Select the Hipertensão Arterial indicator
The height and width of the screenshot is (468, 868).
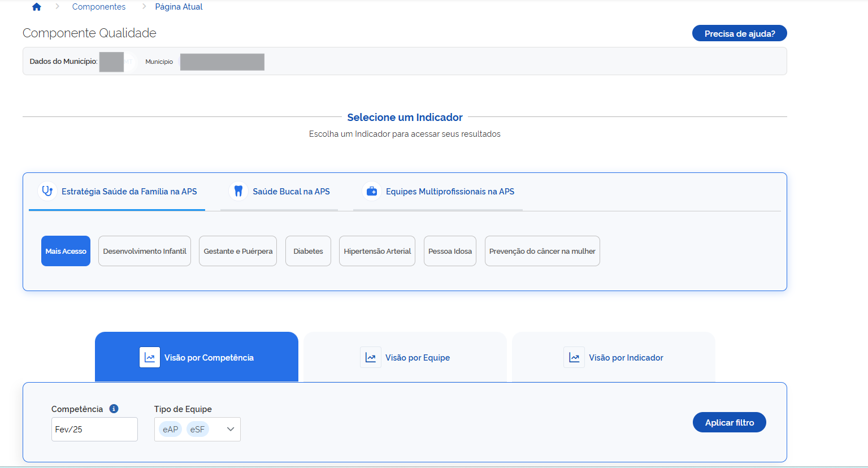pos(377,251)
